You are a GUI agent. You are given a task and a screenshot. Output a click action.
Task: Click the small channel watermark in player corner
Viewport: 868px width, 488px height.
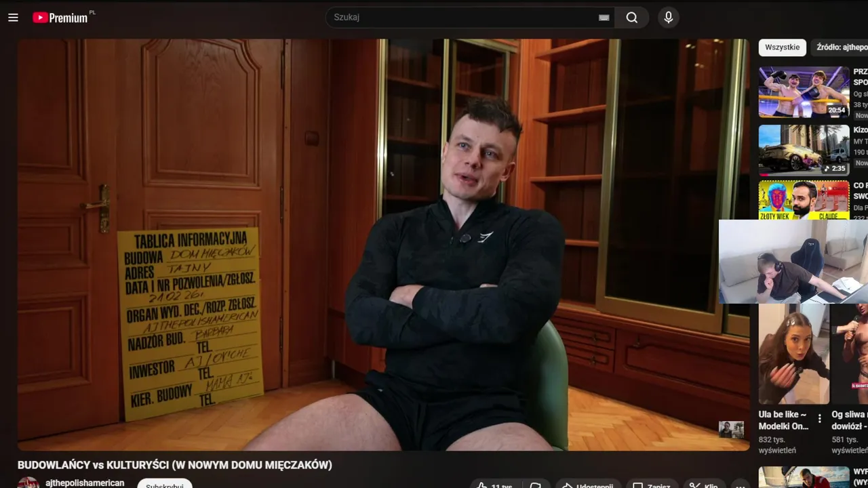point(731,429)
